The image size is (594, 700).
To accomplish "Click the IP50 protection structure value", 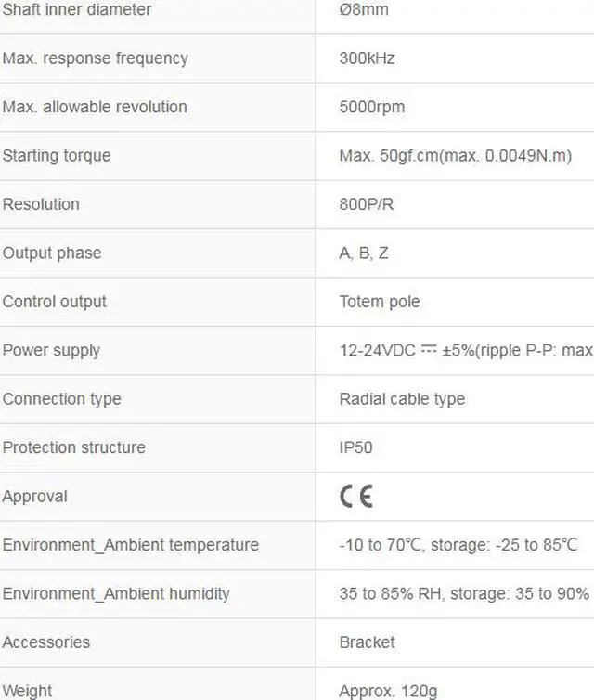I will point(355,447).
